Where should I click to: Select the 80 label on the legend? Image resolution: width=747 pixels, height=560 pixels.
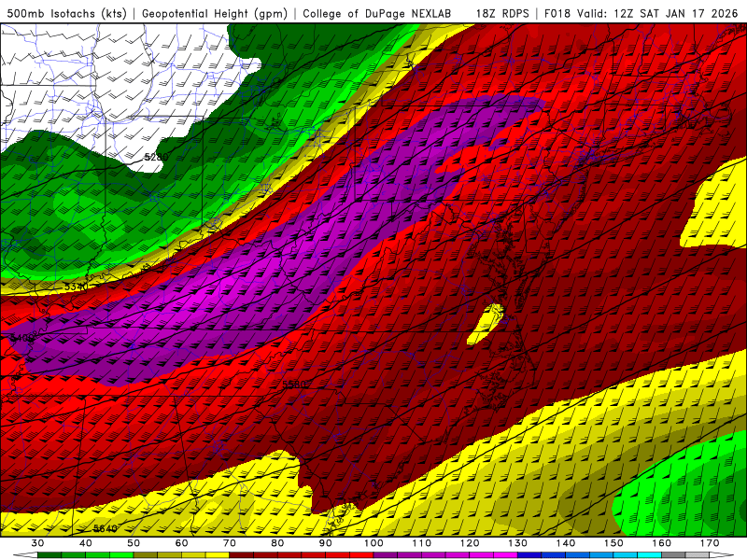[x=277, y=543]
